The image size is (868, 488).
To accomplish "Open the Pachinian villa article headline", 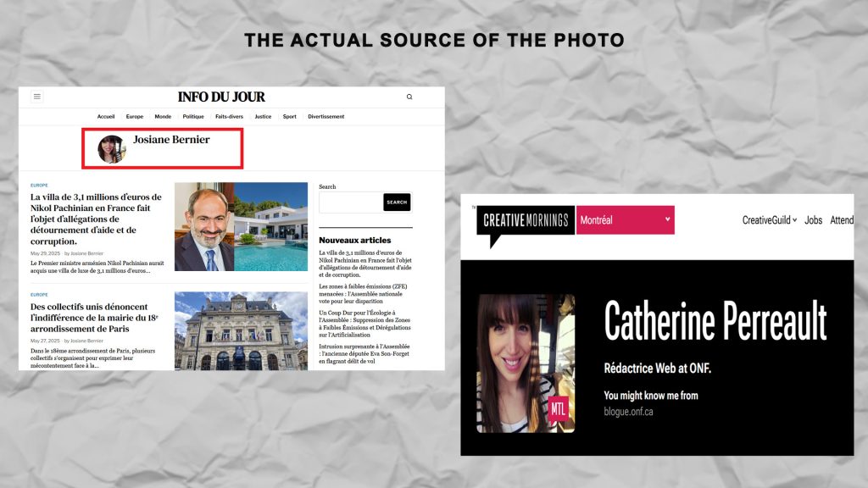I will coord(97,219).
